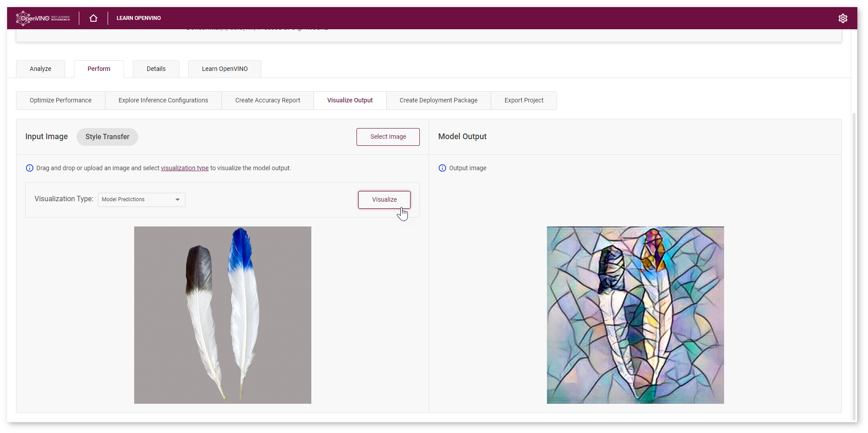Click the Input Image heading
The image size is (868, 433).
[x=46, y=137]
